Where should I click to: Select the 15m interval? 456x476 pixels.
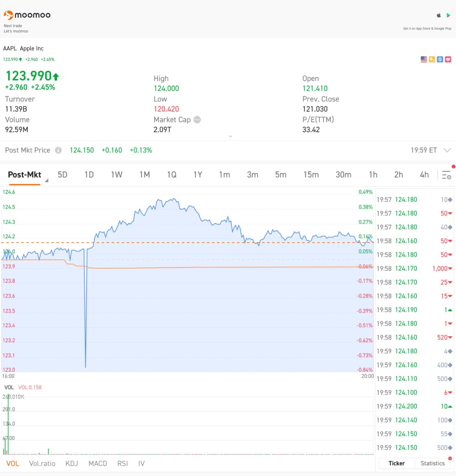click(x=311, y=175)
